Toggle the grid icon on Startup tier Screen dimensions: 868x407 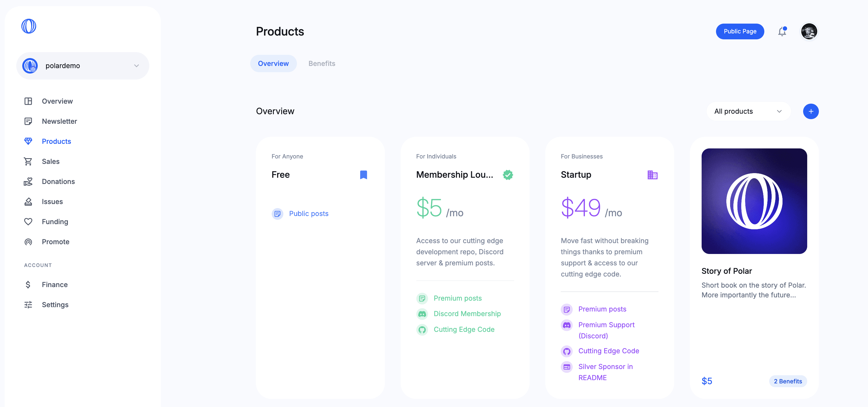pos(652,174)
